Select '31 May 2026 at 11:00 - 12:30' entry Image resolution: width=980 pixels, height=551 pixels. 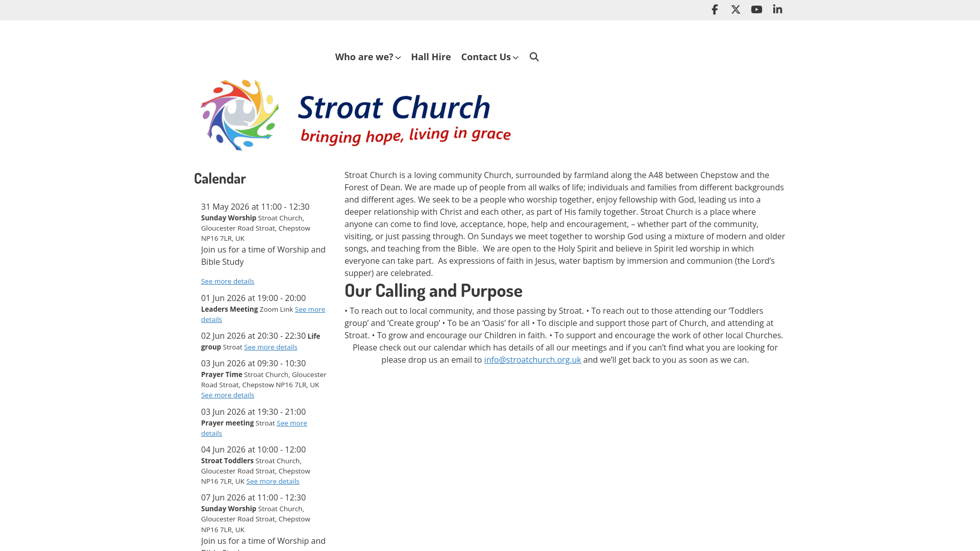tap(255, 207)
